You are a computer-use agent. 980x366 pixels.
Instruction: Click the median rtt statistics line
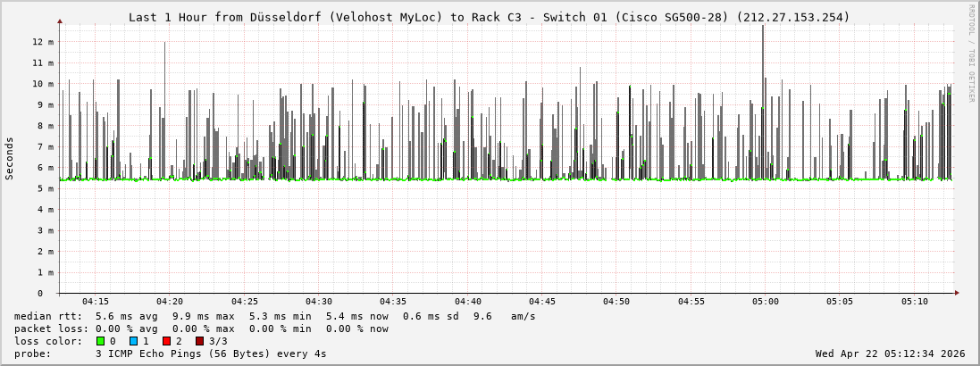[x=275, y=316]
